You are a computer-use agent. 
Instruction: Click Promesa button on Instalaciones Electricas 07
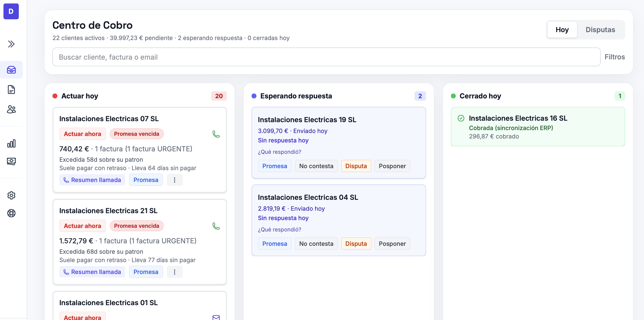(146, 180)
